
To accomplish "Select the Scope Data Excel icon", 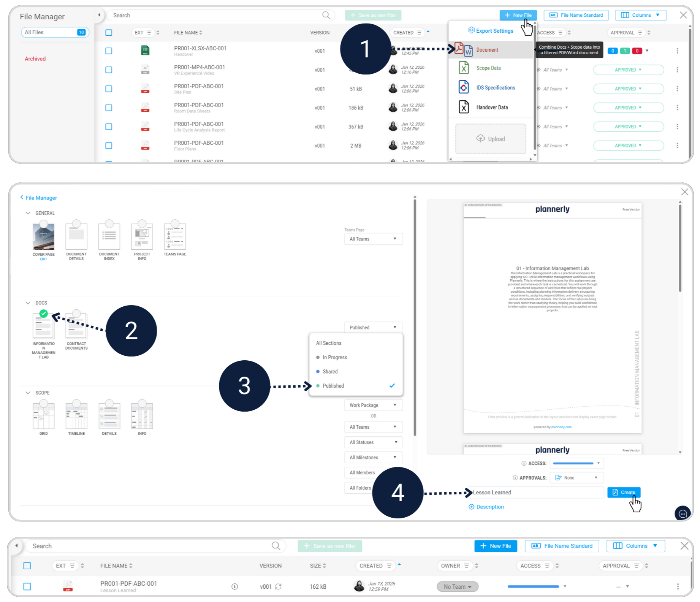I will click(463, 68).
